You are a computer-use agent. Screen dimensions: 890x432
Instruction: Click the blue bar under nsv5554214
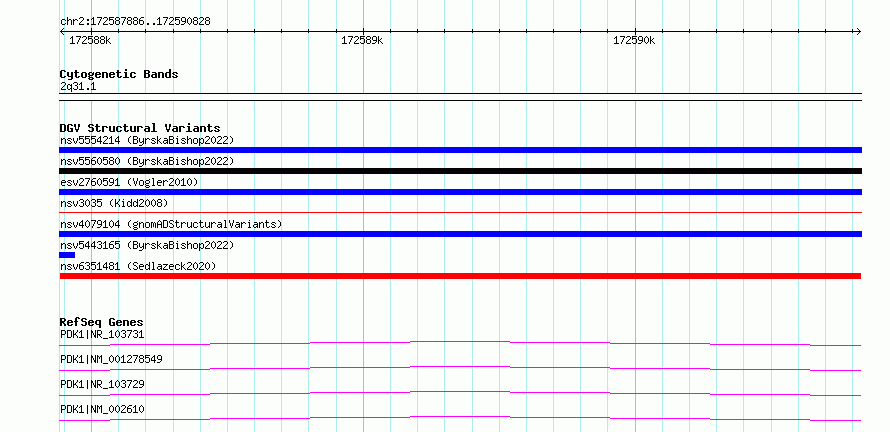pos(460,150)
